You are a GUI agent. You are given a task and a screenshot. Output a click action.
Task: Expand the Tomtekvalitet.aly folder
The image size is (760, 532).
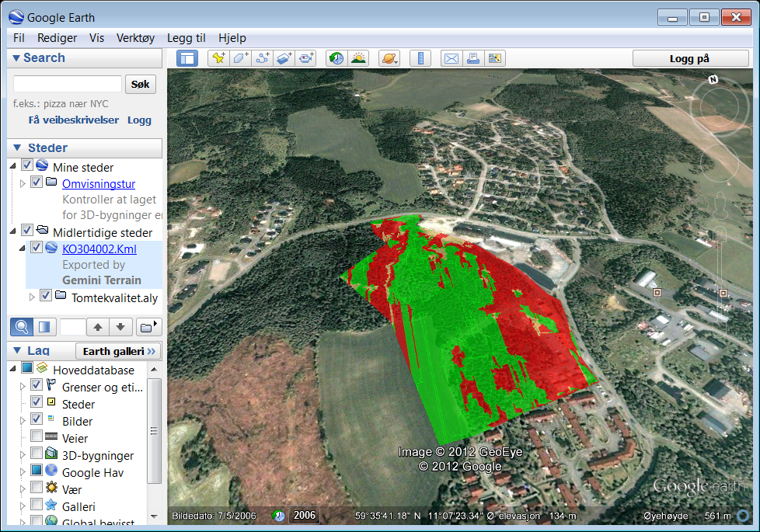[x=32, y=297]
